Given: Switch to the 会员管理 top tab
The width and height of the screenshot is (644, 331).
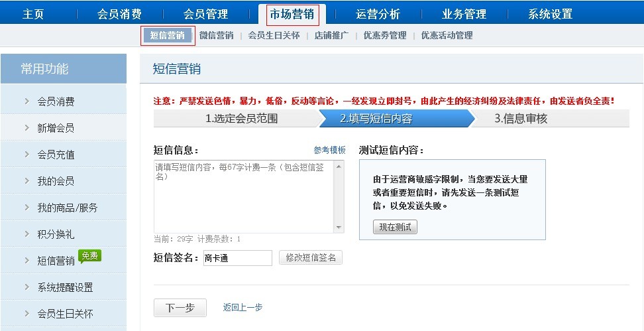Looking at the screenshot, I should (x=205, y=14).
